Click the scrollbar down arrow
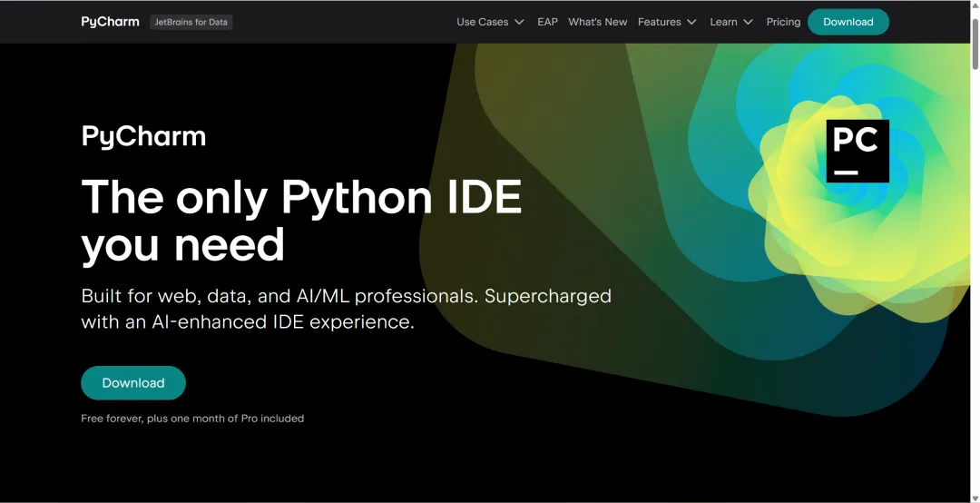The height and width of the screenshot is (503, 980). pyautogui.click(x=975, y=498)
